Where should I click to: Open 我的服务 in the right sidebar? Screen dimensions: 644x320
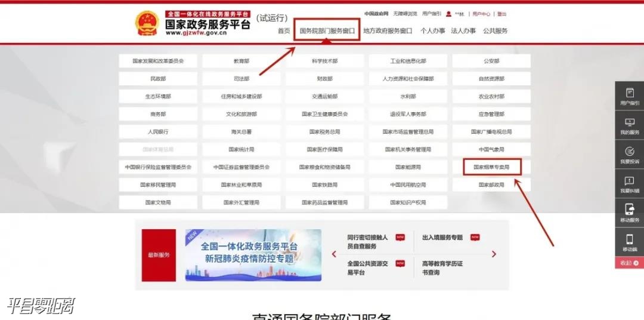click(x=629, y=126)
